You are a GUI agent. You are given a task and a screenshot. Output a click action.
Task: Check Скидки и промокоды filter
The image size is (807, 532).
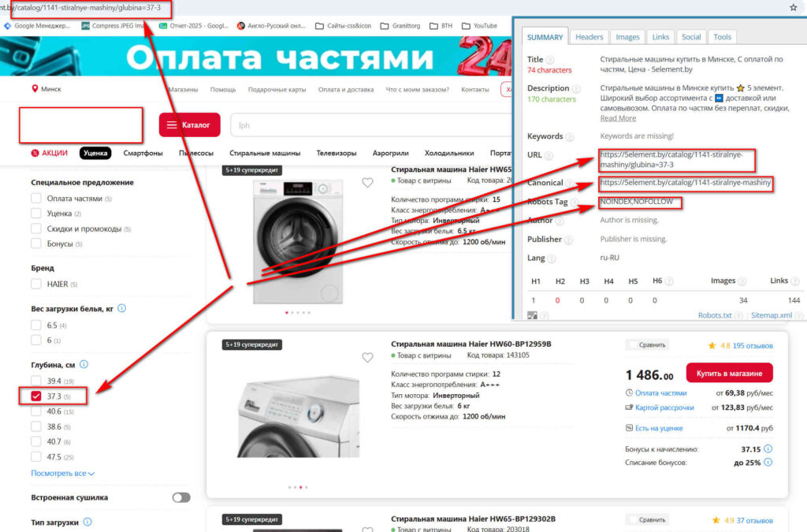pyautogui.click(x=36, y=229)
